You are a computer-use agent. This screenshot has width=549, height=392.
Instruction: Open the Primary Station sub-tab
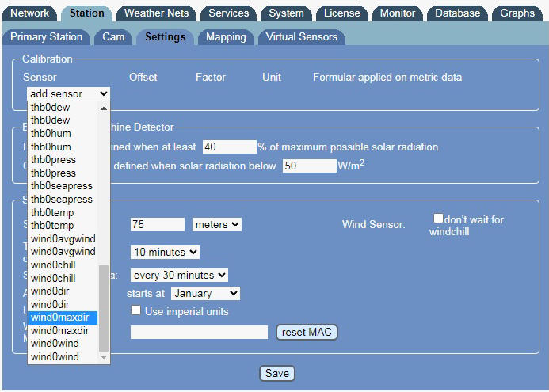46,37
